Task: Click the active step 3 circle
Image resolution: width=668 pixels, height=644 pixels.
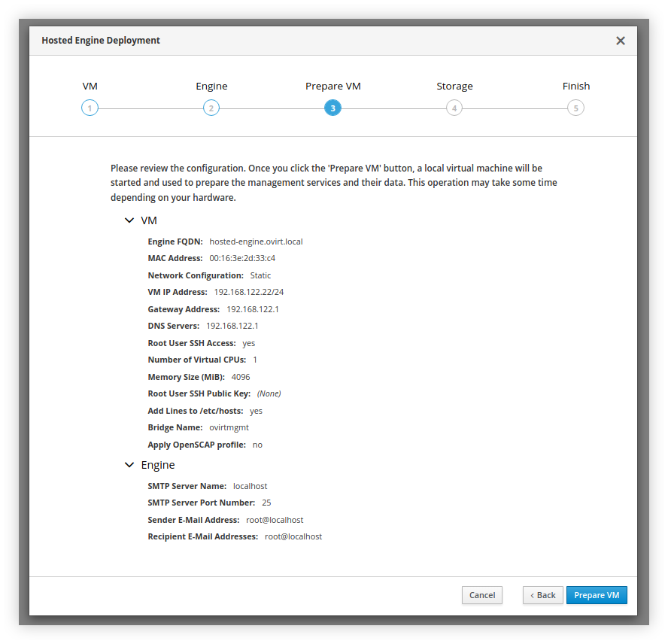Action: point(332,108)
